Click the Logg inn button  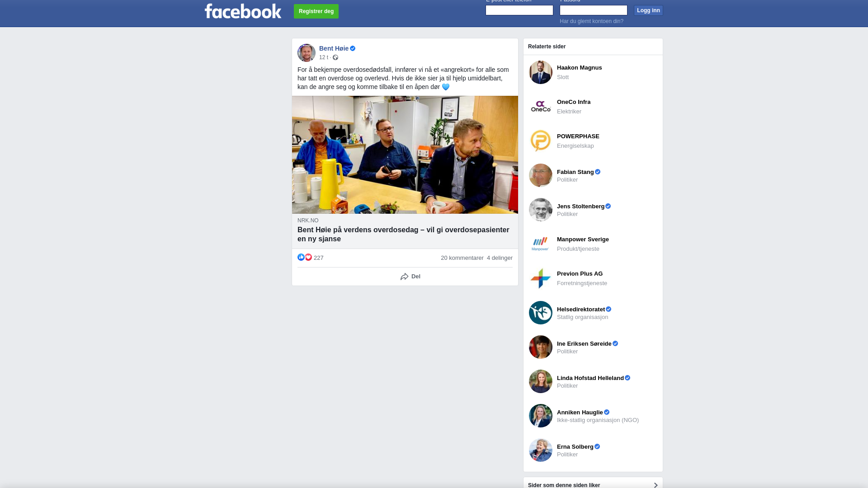pyautogui.click(x=648, y=10)
